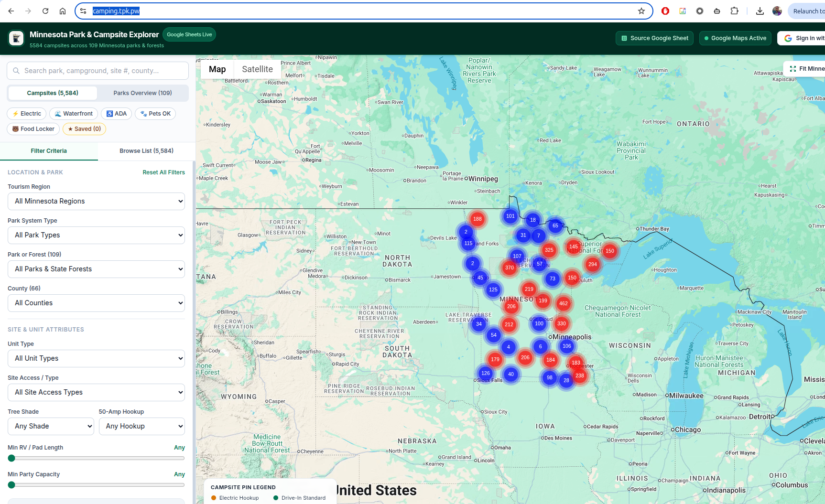Viewport: 825px width, 504px height.
Task: Toggle the Waterfront filter chip
Action: (74, 114)
